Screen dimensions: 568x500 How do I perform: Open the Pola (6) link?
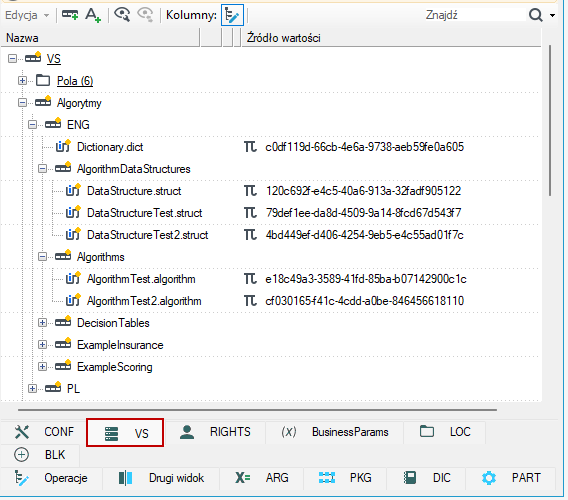(75, 81)
